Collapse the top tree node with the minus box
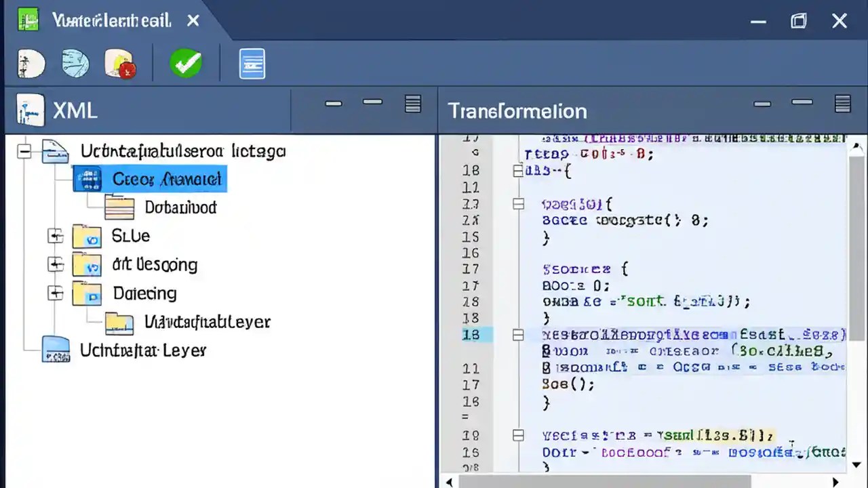Screen dimensions: 868x488 (x=24, y=151)
